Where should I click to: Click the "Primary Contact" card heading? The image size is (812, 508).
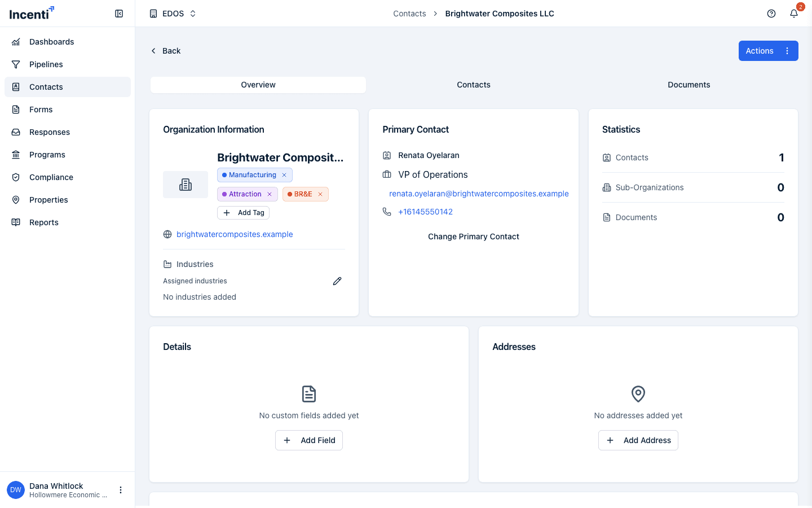(416, 129)
